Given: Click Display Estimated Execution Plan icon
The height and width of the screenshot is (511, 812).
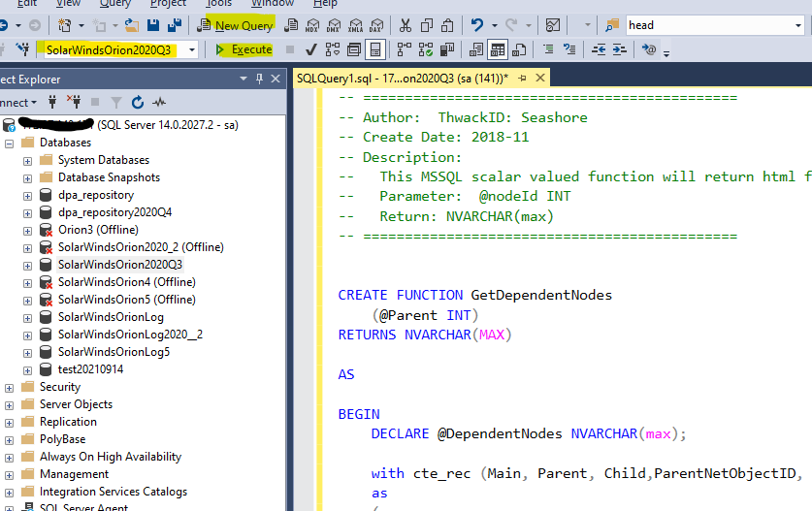Looking at the screenshot, I should pyautogui.click(x=333, y=49).
